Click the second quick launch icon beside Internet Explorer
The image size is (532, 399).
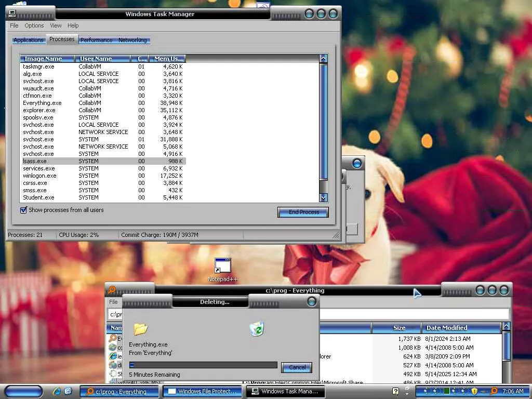pyautogui.click(x=68, y=391)
